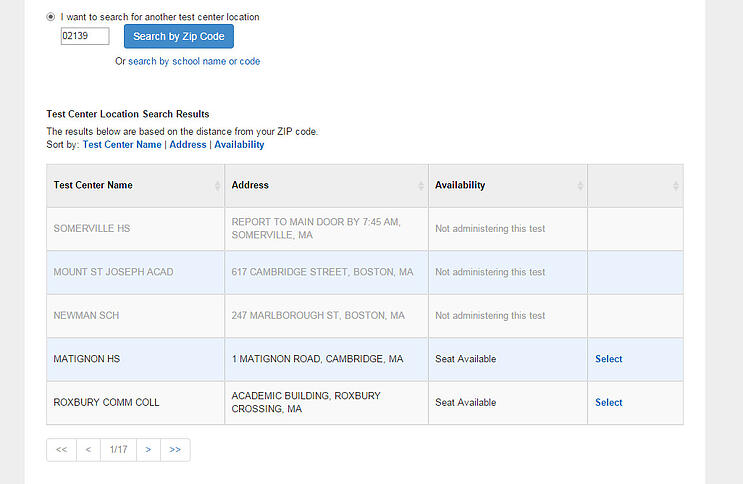
Task: Click sort arrows icon in Test Center Name header
Action: click(217, 186)
